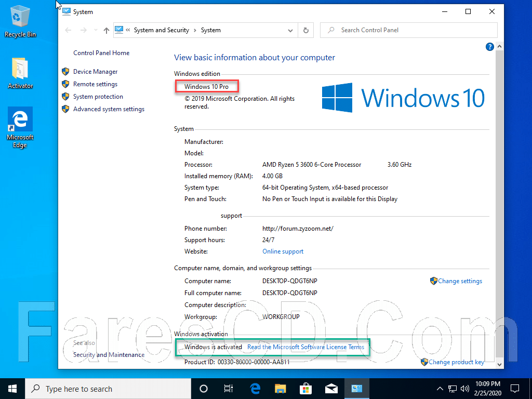Open Task View from the taskbar
This screenshot has width=532, height=399.
point(229,389)
